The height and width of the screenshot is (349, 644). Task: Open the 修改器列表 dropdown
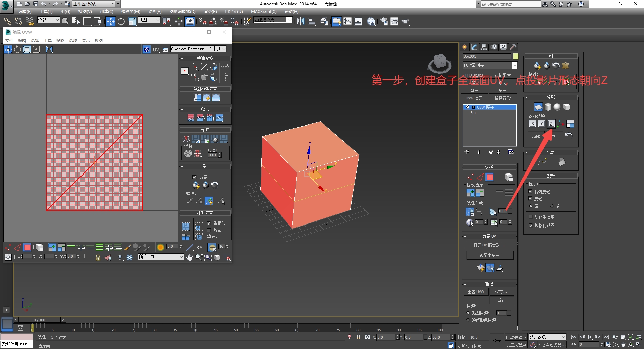[490, 65]
